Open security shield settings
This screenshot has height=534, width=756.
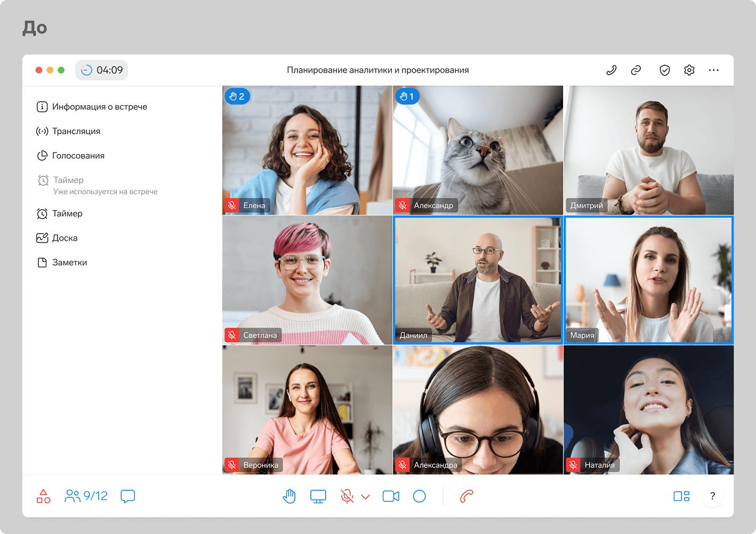[664, 70]
